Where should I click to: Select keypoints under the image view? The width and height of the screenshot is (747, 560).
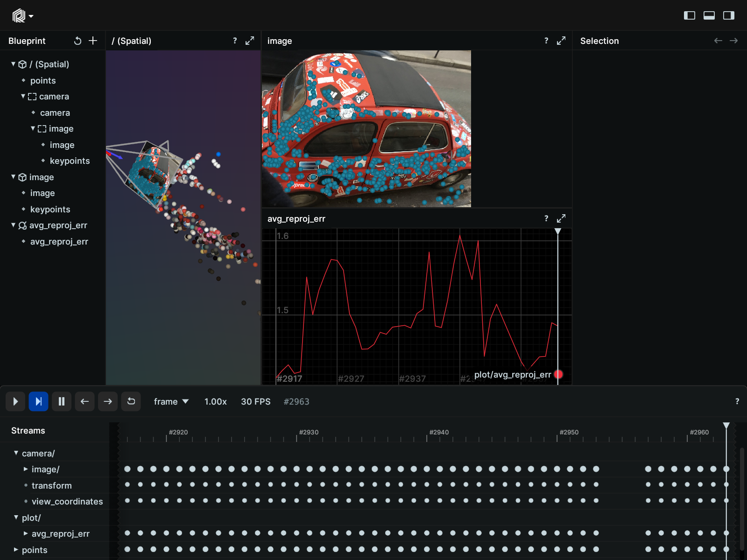click(x=50, y=209)
